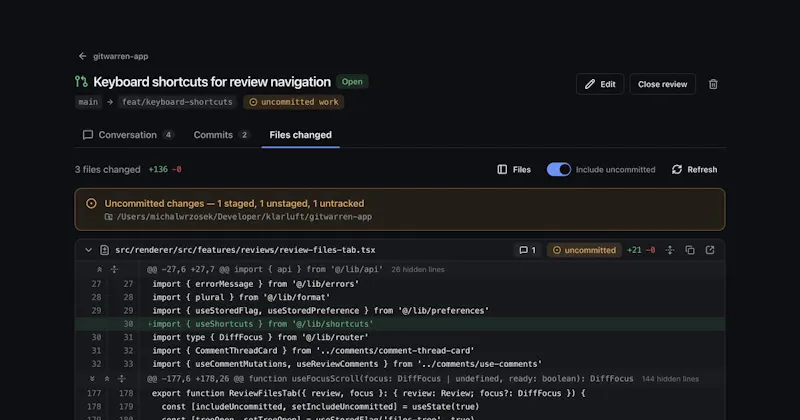Expand lines upward at the -177,6 hunk
Screen dimensions: 800x420
(x=107, y=379)
